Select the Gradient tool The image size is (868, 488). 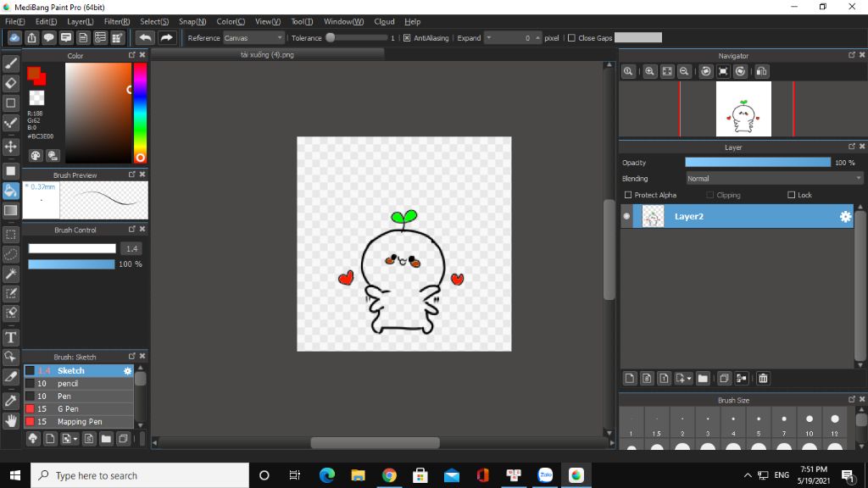click(x=10, y=210)
